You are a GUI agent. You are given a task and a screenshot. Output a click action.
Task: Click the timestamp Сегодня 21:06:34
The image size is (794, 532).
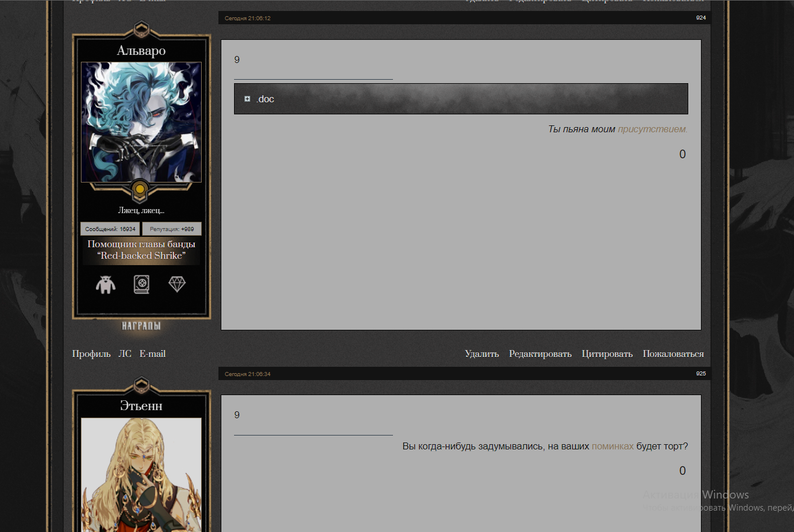[x=247, y=374]
